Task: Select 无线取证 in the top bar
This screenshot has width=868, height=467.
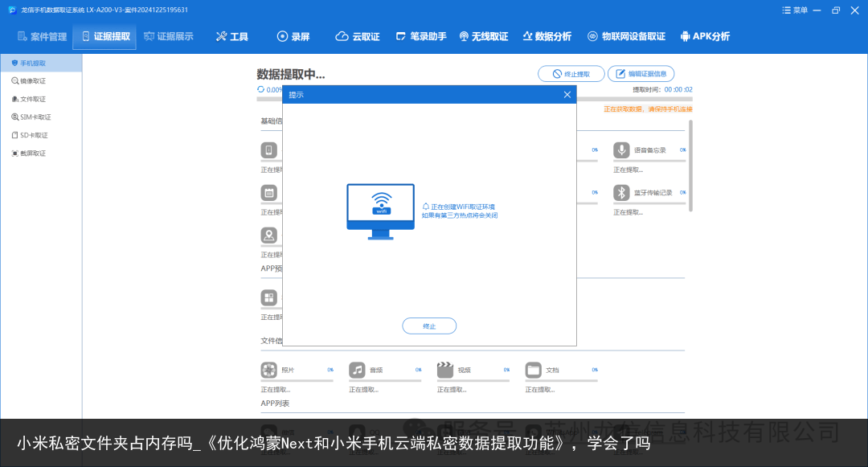Action: point(484,36)
